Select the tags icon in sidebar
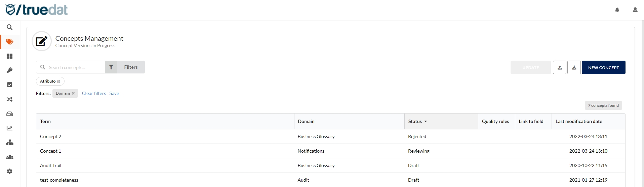 click(10, 42)
